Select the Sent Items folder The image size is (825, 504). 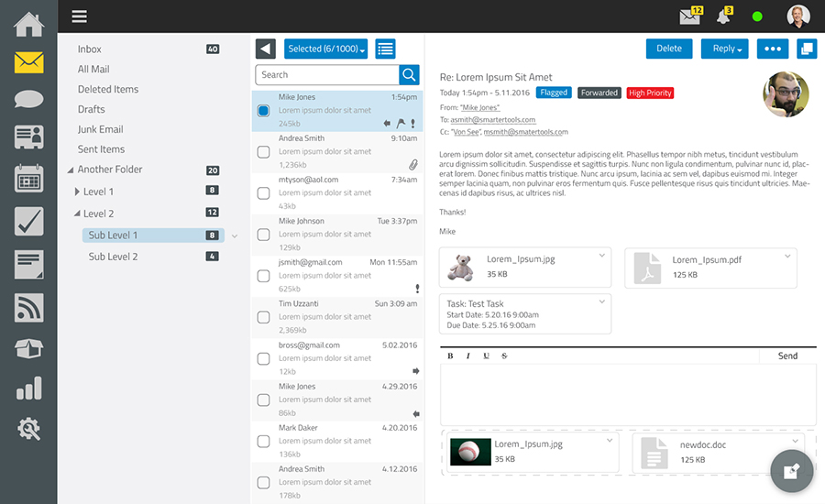101,149
